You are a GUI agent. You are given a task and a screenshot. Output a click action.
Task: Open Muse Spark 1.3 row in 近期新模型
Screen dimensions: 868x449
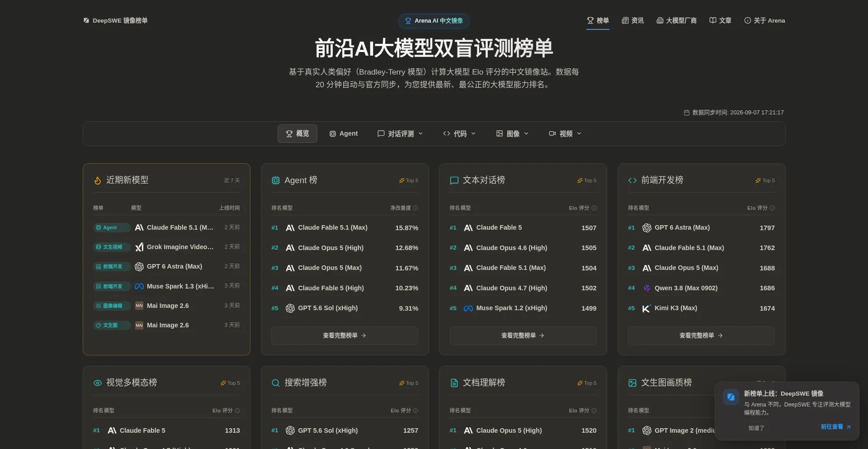(166, 286)
